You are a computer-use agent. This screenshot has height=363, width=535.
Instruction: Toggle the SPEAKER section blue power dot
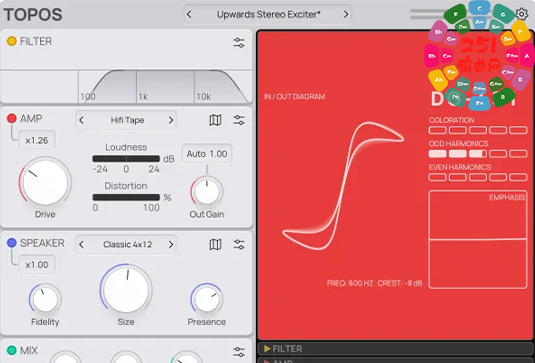click(x=12, y=243)
